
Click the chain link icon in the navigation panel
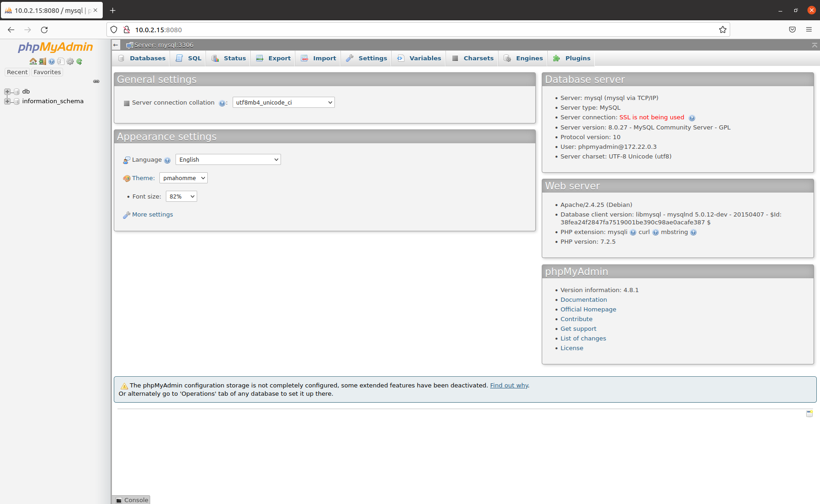point(96,82)
